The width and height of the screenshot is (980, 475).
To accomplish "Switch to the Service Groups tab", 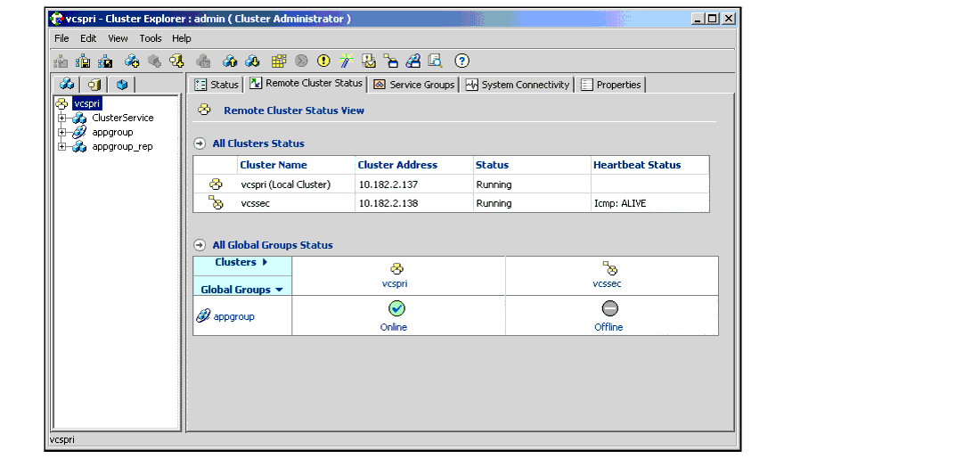I will point(414,85).
